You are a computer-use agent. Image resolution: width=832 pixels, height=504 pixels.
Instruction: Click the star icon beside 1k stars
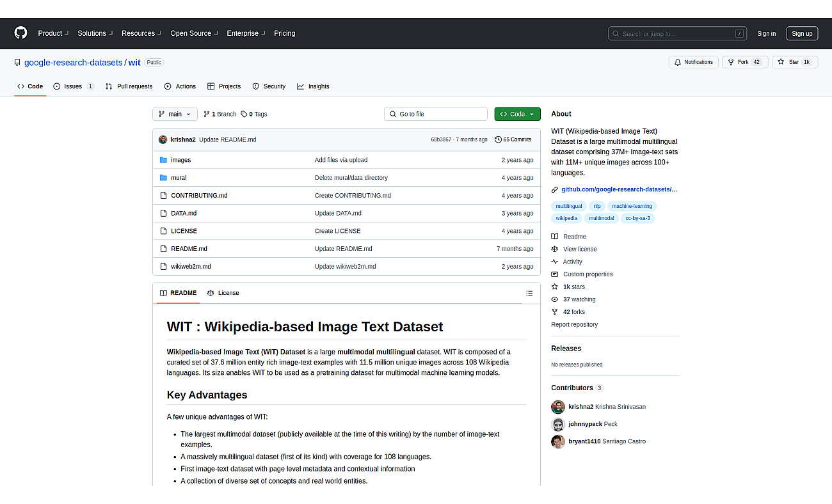click(x=555, y=287)
